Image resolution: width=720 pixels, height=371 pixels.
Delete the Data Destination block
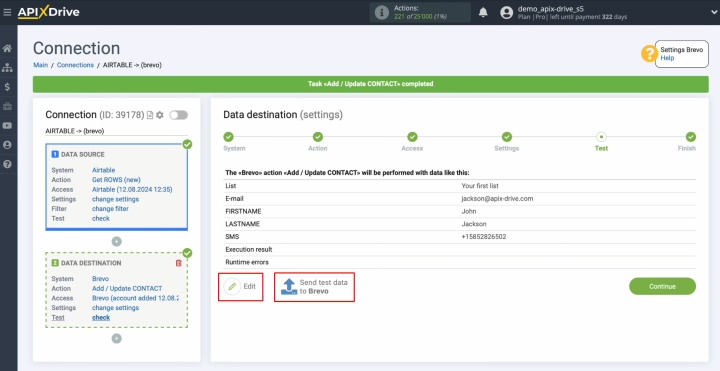(x=179, y=263)
